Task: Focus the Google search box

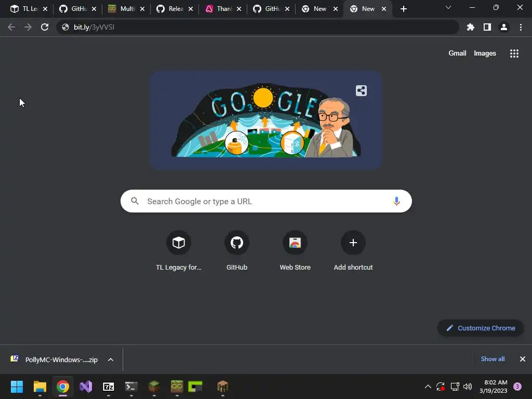Action: 266,201
